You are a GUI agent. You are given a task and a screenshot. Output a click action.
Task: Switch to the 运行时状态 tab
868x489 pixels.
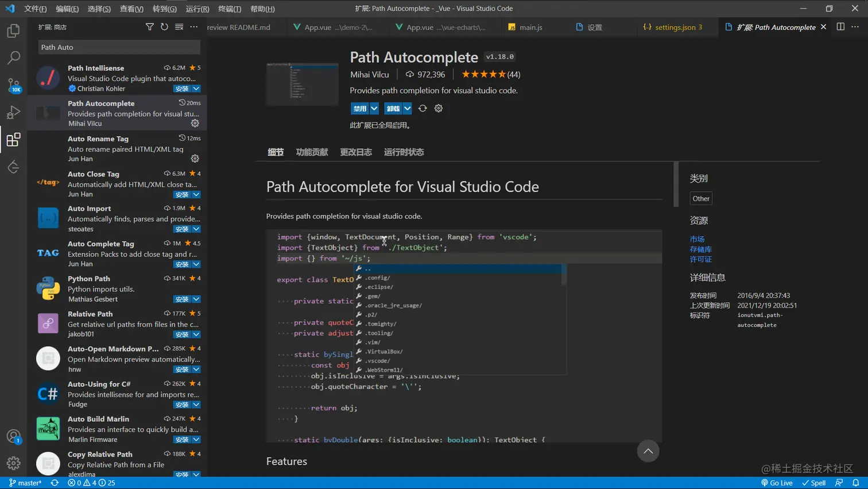click(404, 152)
